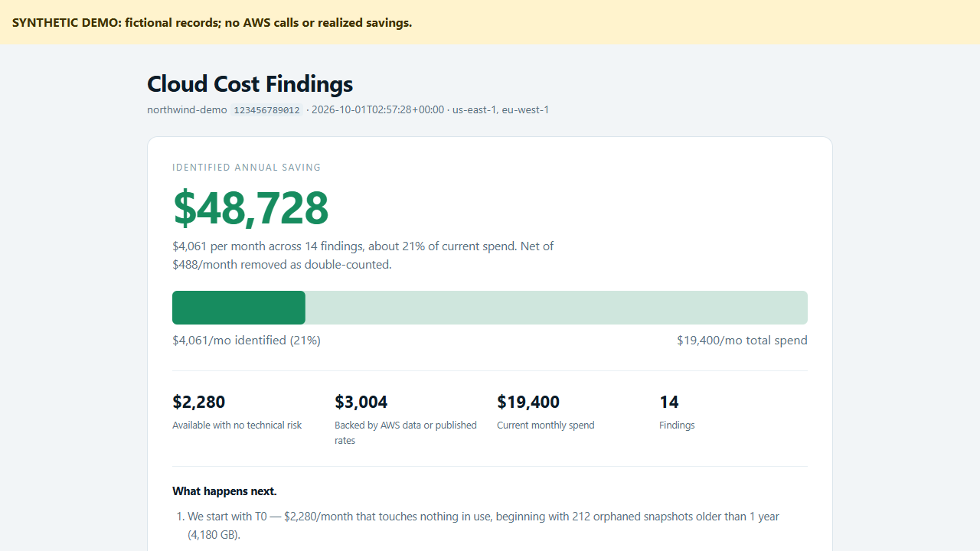Image resolution: width=980 pixels, height=551 pixels.
Task: Click the $48,728 annual saving figure
Action: (250, 208)
